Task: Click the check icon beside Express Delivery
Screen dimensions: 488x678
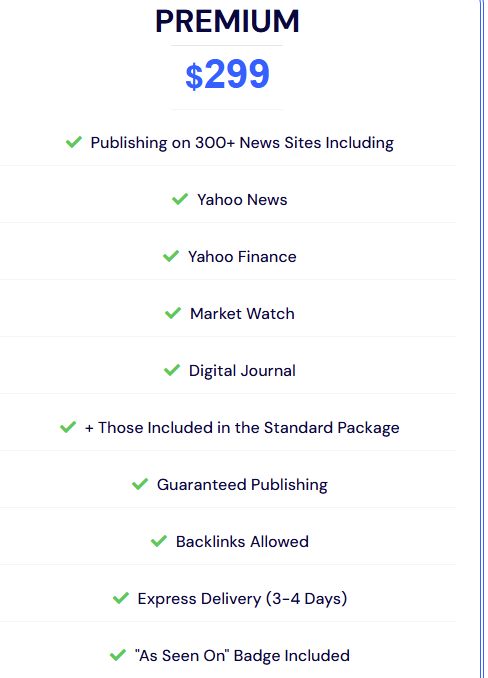Action: 121,598
